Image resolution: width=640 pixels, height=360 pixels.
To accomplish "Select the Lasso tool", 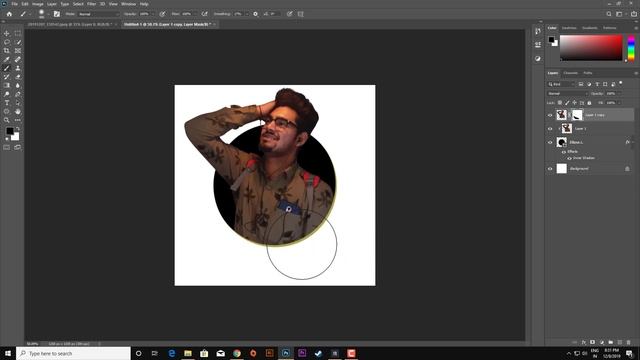I will pyautogui.click(x=7, y=42).
